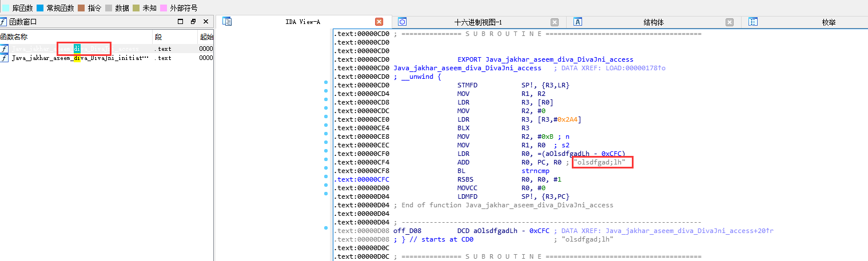The width and height of the screenshot is (868, 261).
Task: Toggle breakpoint dot on STMFD line
Action: (326, 83)
